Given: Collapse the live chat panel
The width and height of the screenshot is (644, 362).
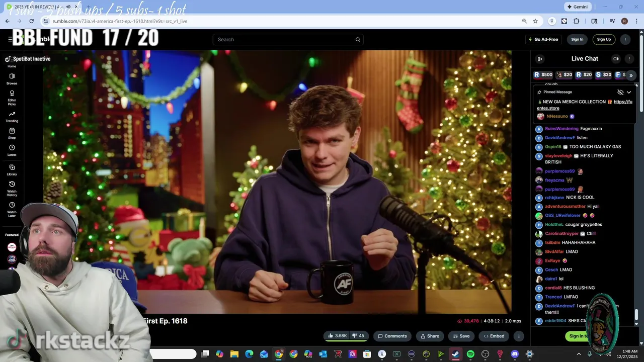Looking at the screenshot, I should pos(540,59).
